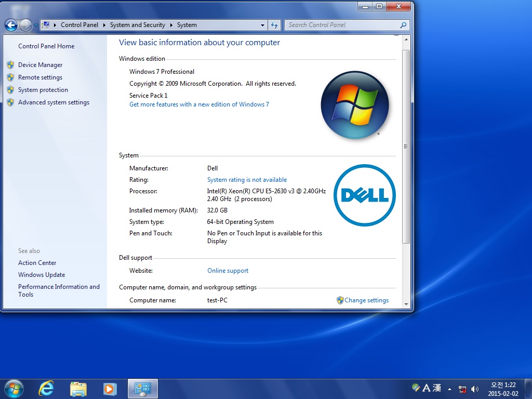Click Change settings link
The width and height of the screenshot is (532, 399).
pyautogui.click(x=366, y=300)
